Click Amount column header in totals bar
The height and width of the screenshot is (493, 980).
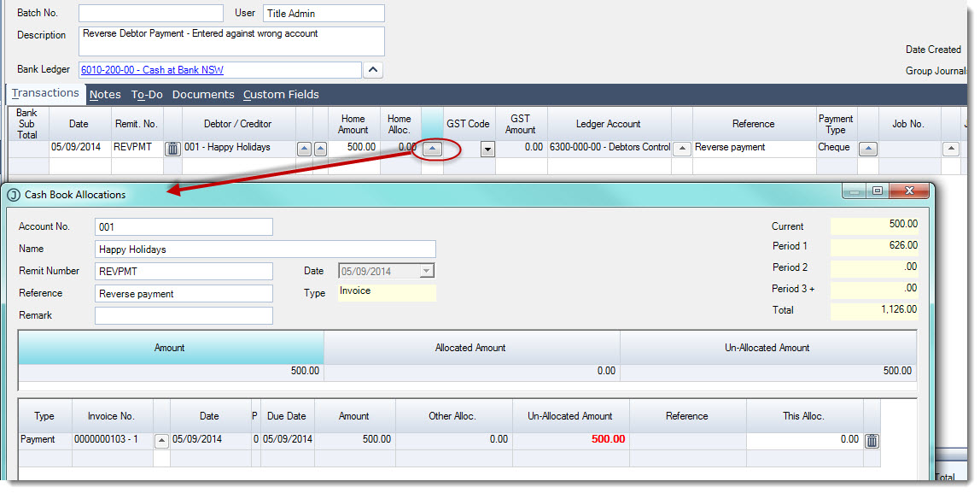pos(170,348)
